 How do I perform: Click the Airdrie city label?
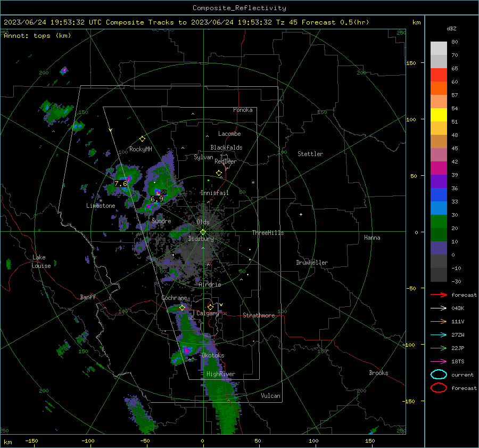[210, 284]
